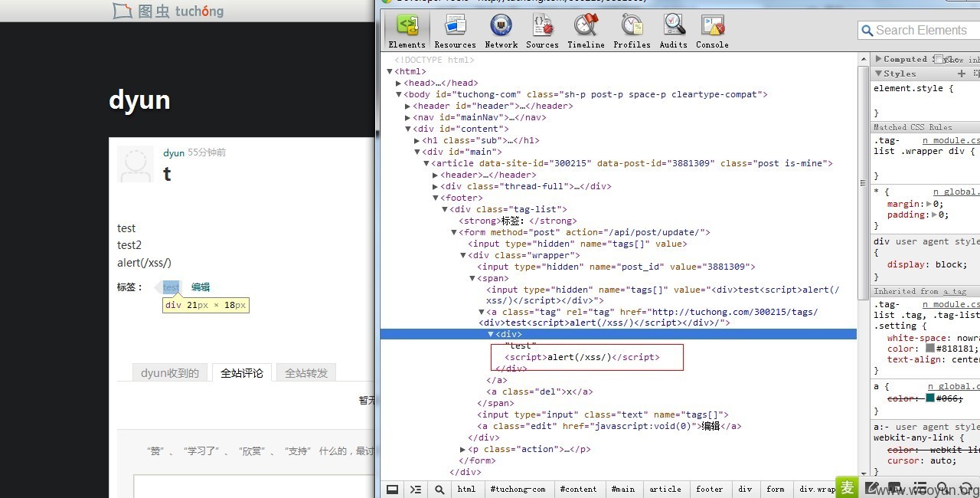Collapse the footer node
980x498 pixels.
[x=436, y=198]
